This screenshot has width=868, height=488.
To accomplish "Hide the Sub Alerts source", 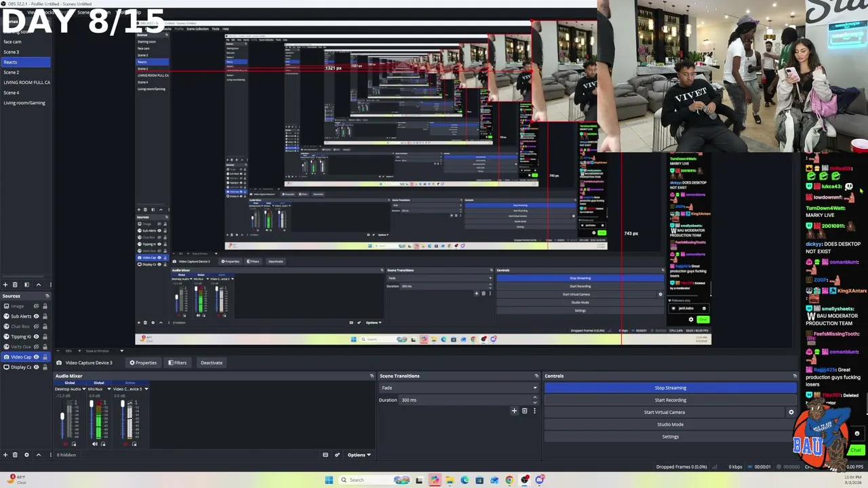I will pyautogui.click(x=37, y=317).
